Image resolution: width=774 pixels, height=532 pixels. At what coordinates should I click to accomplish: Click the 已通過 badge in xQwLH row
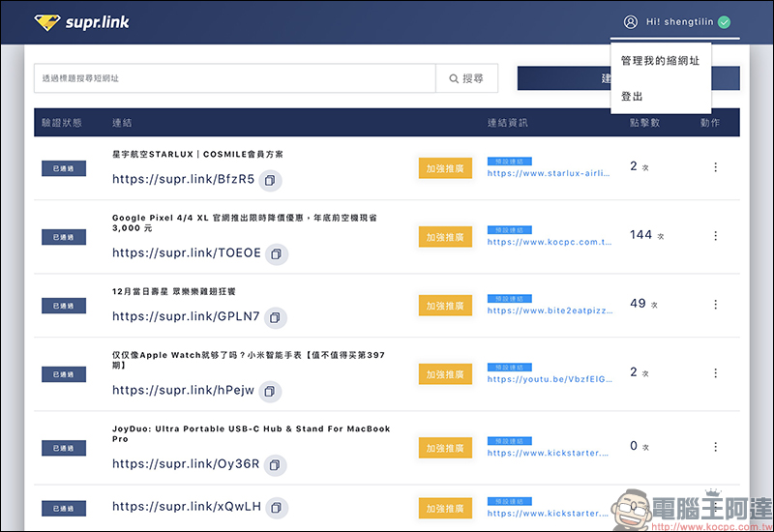(x=64, y=509)
